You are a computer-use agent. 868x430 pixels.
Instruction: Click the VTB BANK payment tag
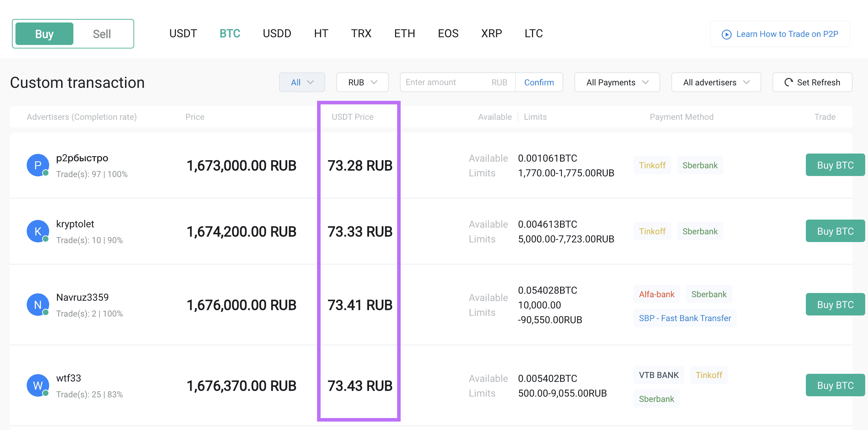point(659,375)
